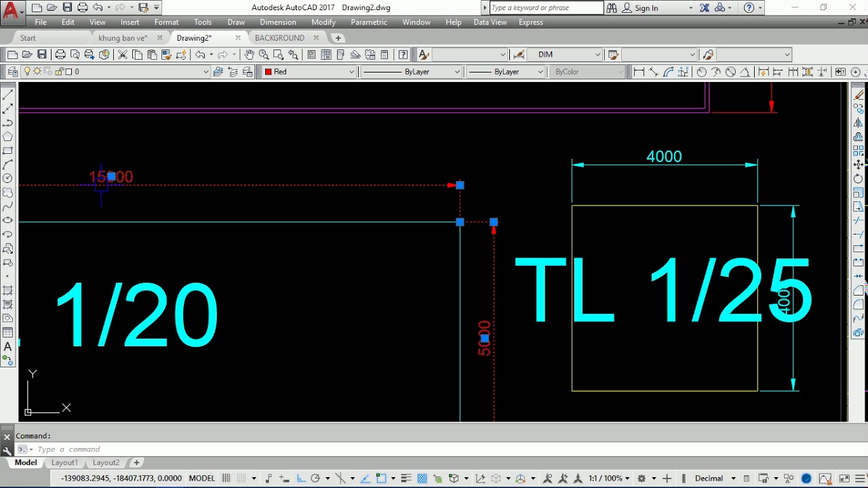Open the Dimension menu
Viewport: 868px width, 488px height.
[x=278, y=22]
